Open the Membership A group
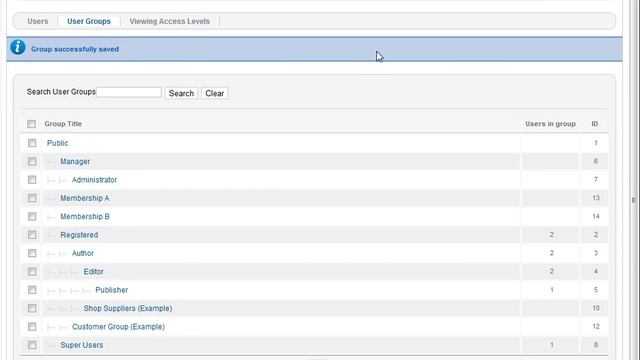 click(85, 198)
